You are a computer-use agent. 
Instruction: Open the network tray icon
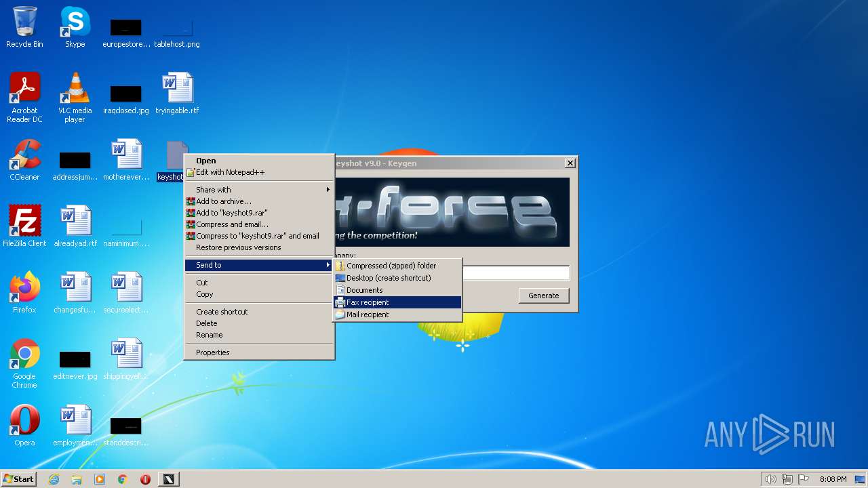tap(787, 479)
